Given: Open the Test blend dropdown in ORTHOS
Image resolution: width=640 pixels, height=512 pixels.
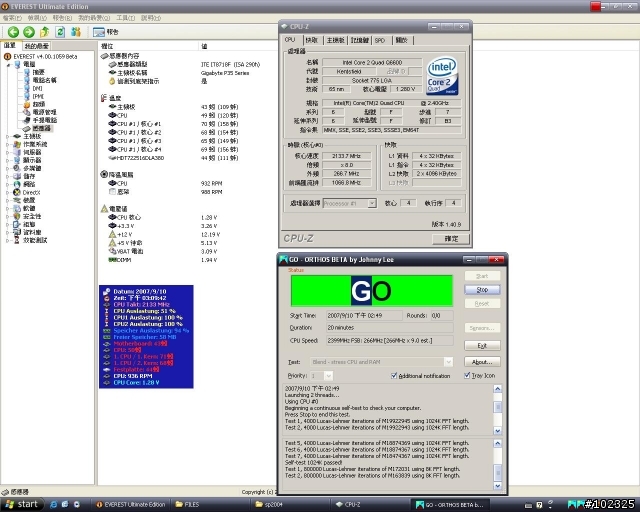Looking at the screenshot, I should click(448, 362).
